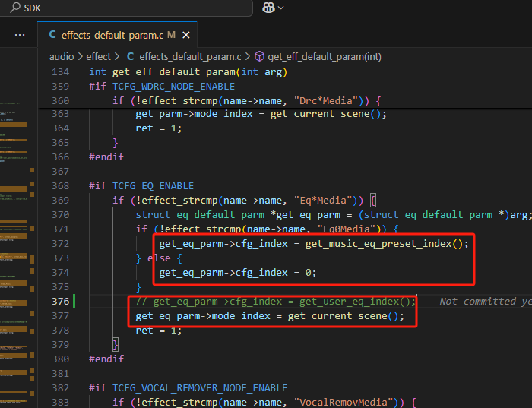Viewport: 532px width, 408px height.
Task: Click #endif on line 380
Action: pyautogui.click(x=106, y=359)
